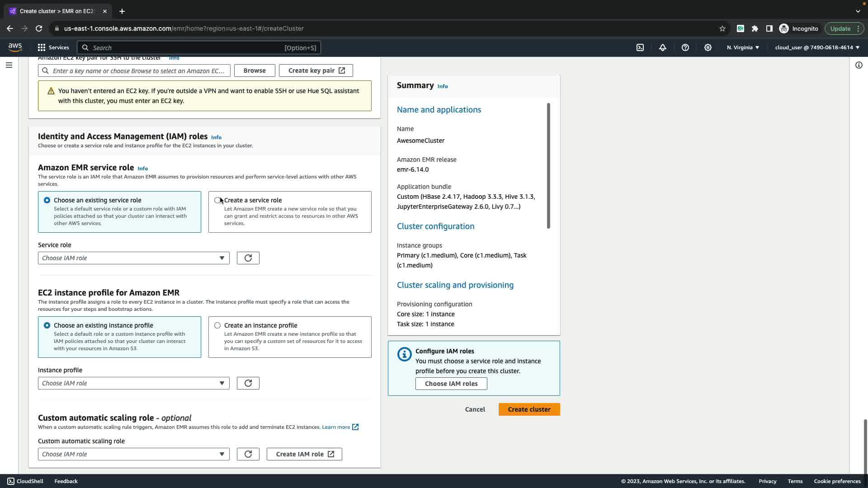Expand the Instance profile IAM dropdown
This screenshot has height=488, width=868.
[x=133, y=383]
